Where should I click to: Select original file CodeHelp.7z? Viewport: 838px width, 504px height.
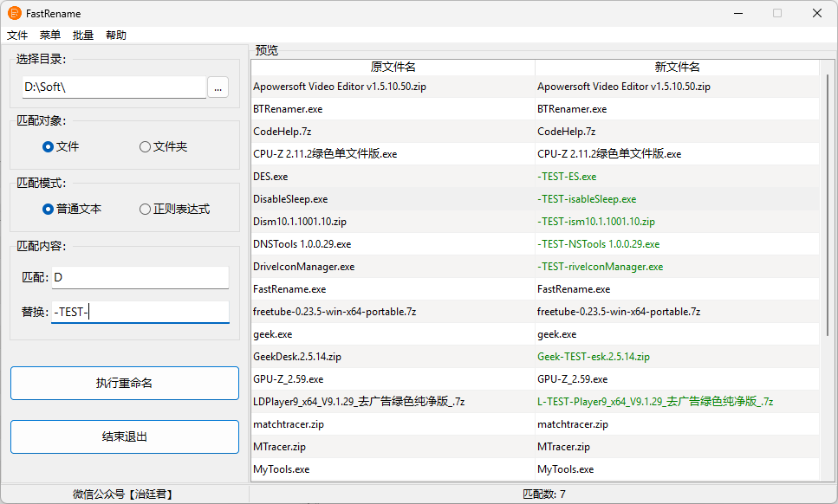tap(283, 132)
